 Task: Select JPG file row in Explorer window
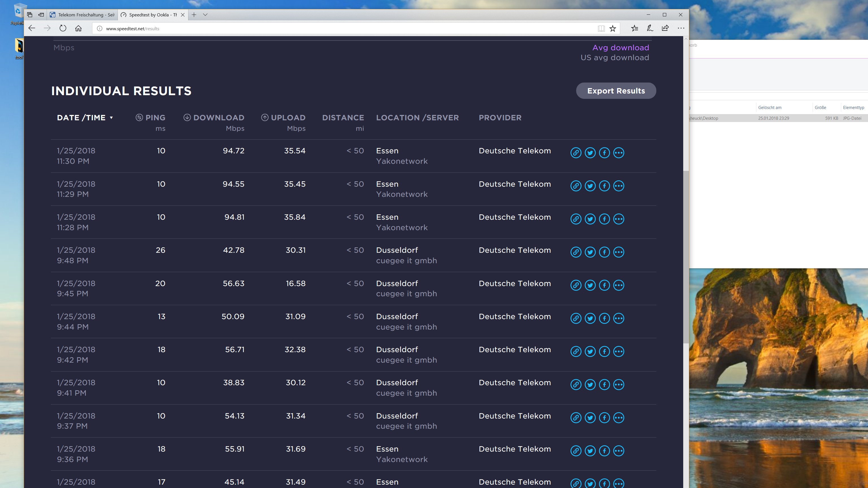coord(778,118)
